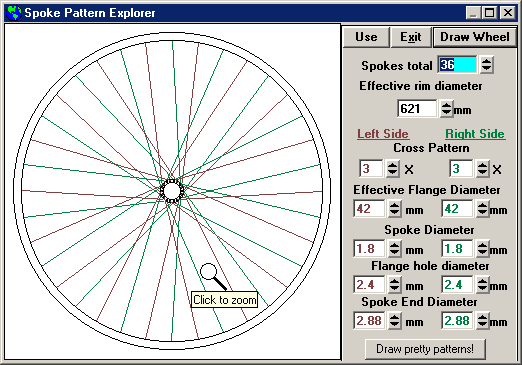This screenshot has height=365, width=522.
Task: Click right Spoke End Diameter field
Action: tap(457, 321)
